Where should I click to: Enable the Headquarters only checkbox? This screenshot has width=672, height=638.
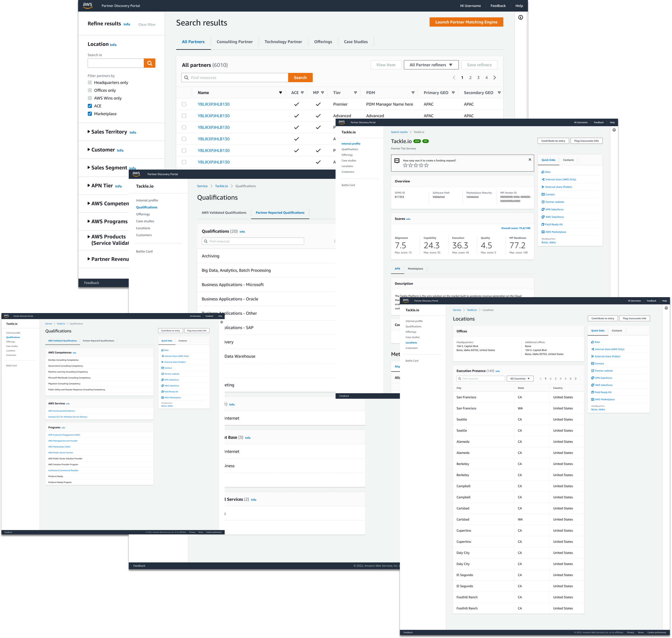coord(90,83)
